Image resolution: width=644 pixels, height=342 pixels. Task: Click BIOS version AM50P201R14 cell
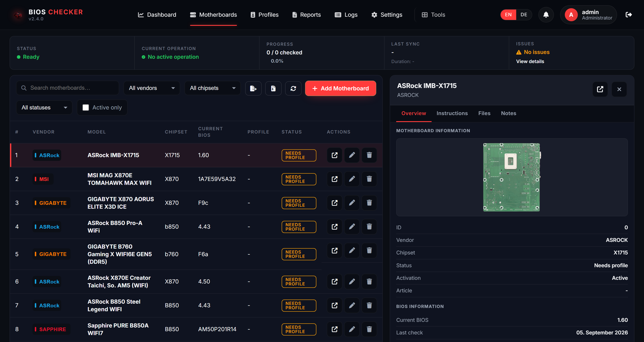coord(217,329)
